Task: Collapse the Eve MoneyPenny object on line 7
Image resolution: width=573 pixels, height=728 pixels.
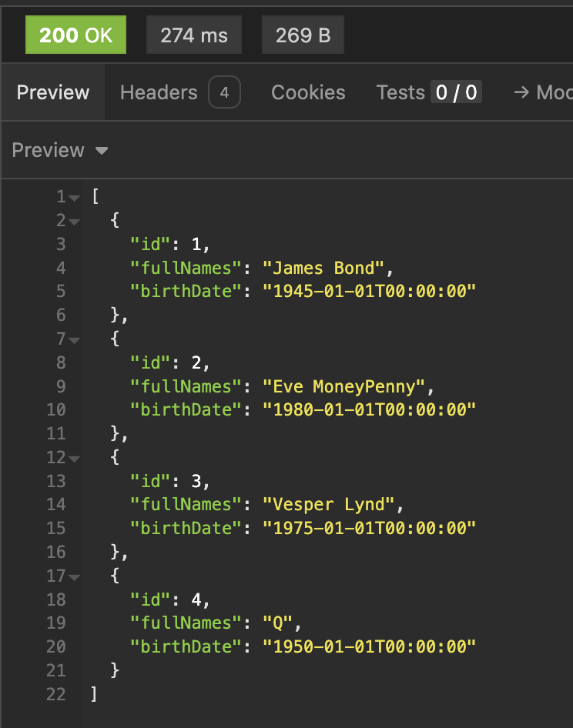Action: click(x=74, y=339)
